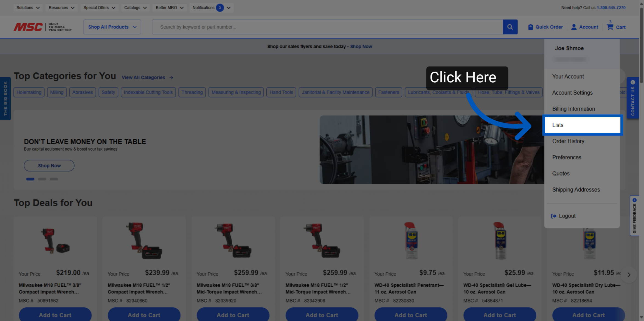The width and height of the screenshot is (644, 321).
Task: Open The Big Book side tab
Action: coord(5,98)
